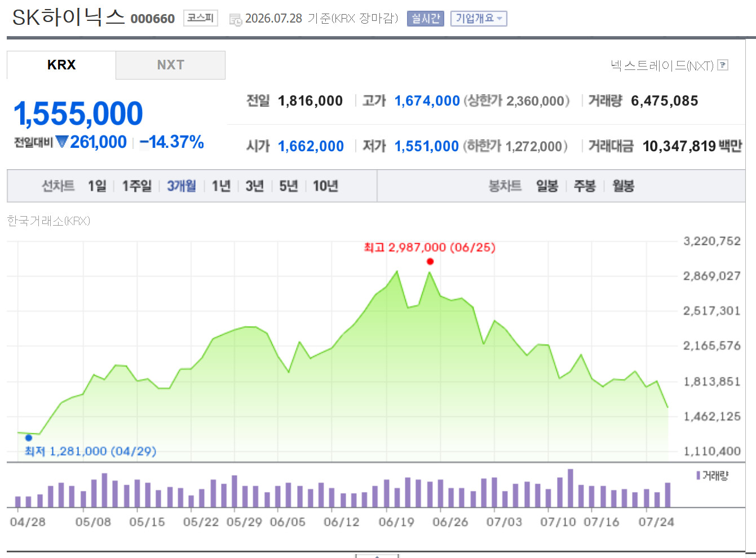This screenshot has height=558, width=756.
Task: Select the 3년 line chart period
Action: [255, 186]
